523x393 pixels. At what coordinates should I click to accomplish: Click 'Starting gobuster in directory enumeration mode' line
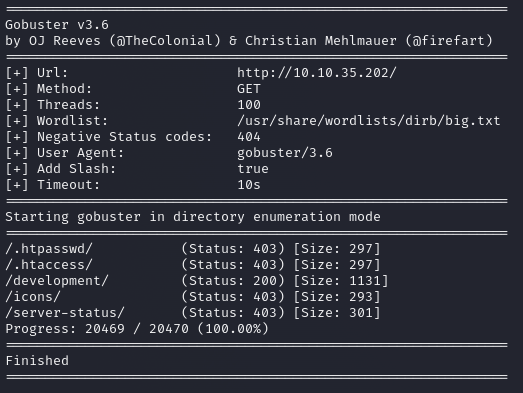click(x=193, y=217)
